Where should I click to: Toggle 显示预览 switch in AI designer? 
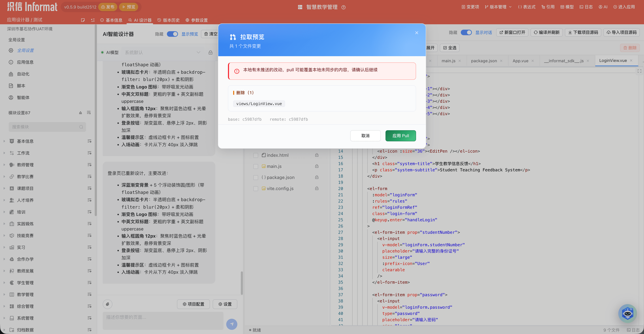tap(172, 34)
